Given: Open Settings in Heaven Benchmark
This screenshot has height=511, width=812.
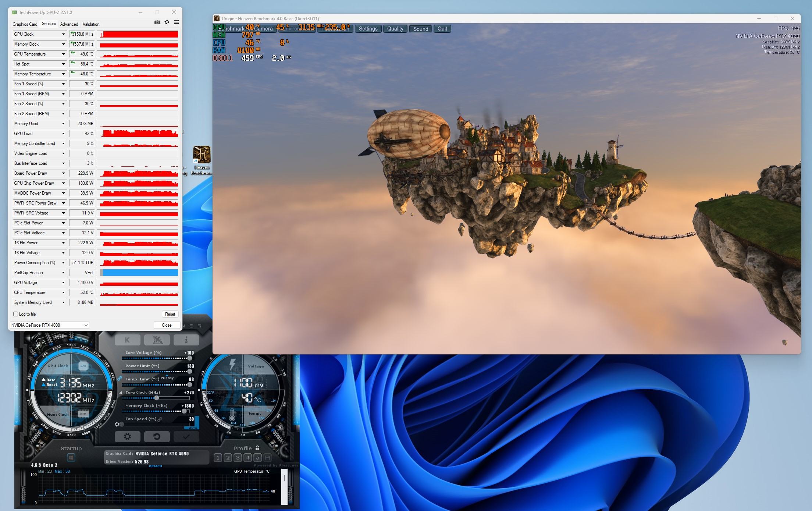Looking at the screenshot, I should tap(368, 29).
